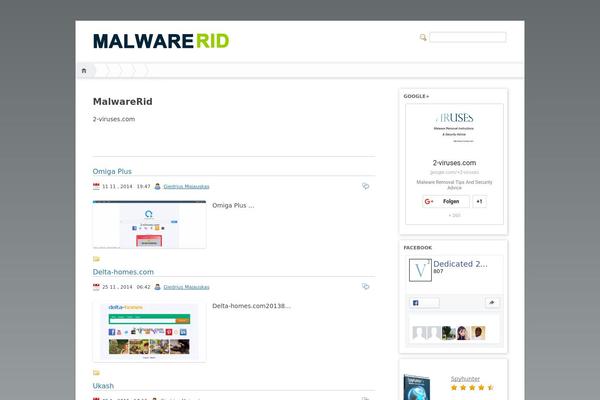The height and width of the screenshot is (400, 600).
Task: Click the Google +1 button
Action: click(x=479, y=201)
